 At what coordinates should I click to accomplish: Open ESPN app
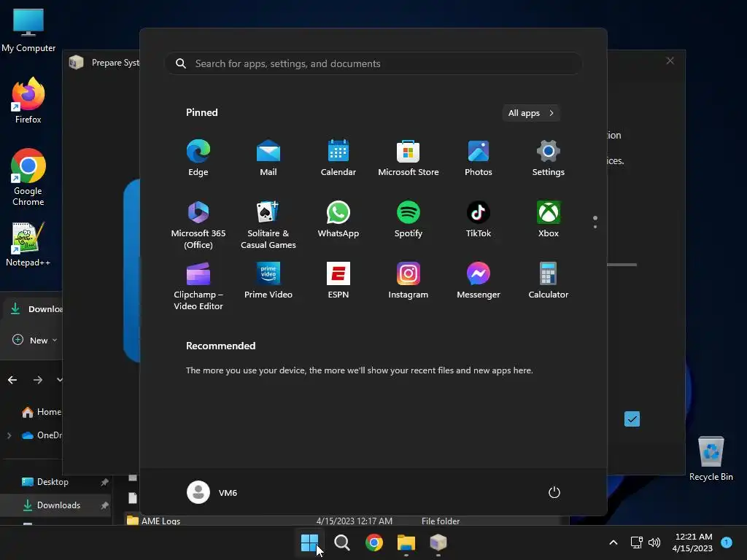[x=338, y=281]
